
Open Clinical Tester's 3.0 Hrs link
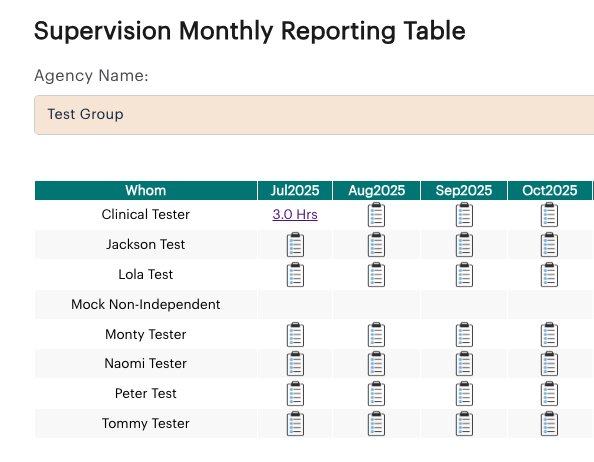(295, 214)
